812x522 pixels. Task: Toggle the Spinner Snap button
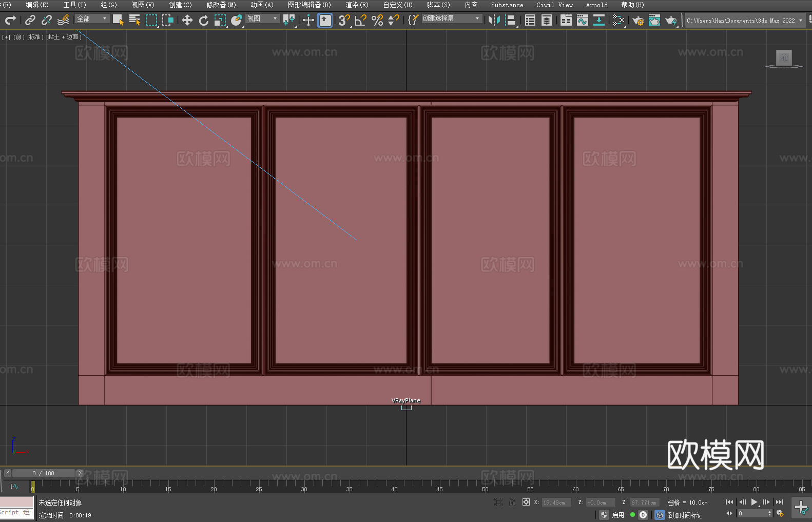[x=394, y=20]
